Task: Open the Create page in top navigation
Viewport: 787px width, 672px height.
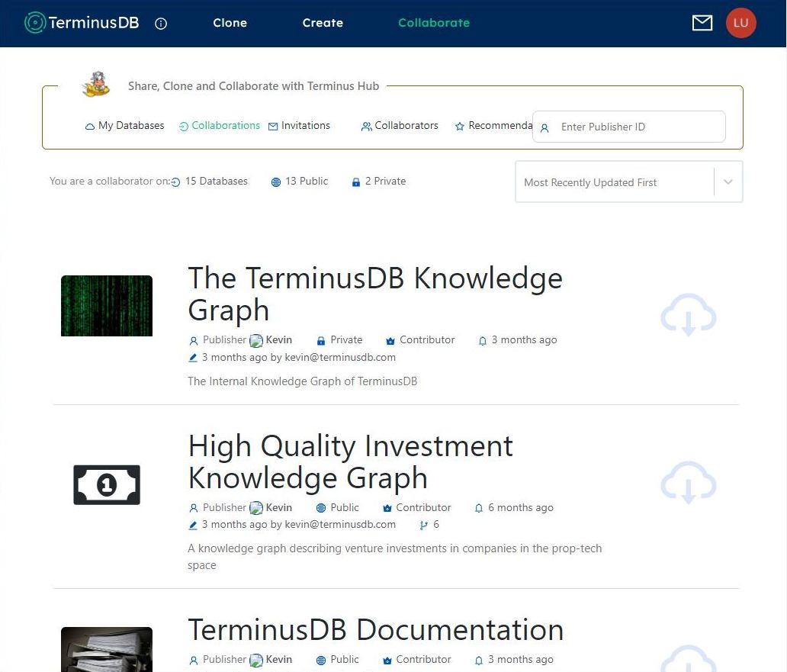Action: (x=323, y=23)
